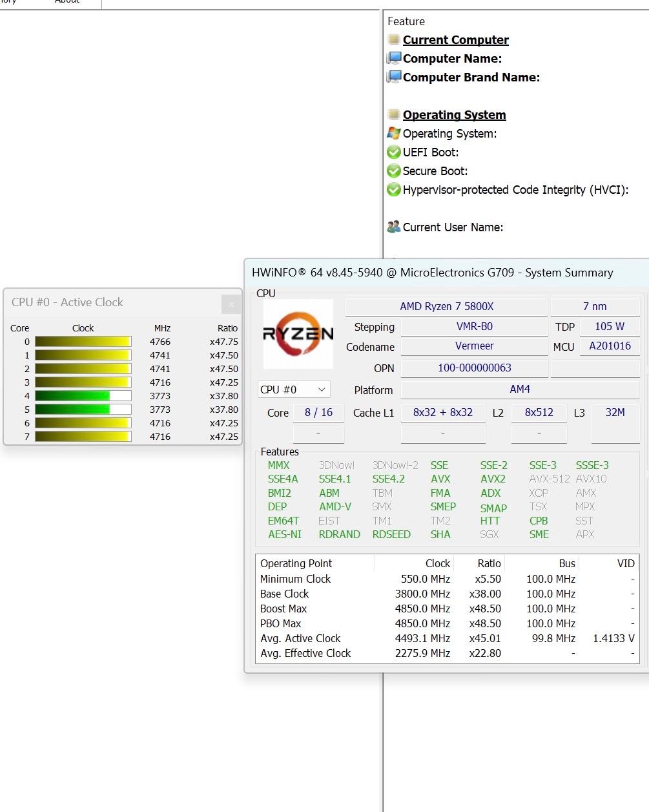Image resolution: width=649 pixels, height=812 pixels.
Task: Click the RDSEED feature label
Action: [x=391, y=534]
